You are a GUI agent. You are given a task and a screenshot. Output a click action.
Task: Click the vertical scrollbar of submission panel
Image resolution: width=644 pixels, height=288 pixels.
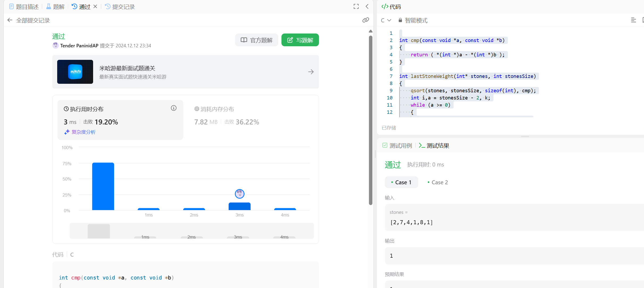(x=371, y=120)
